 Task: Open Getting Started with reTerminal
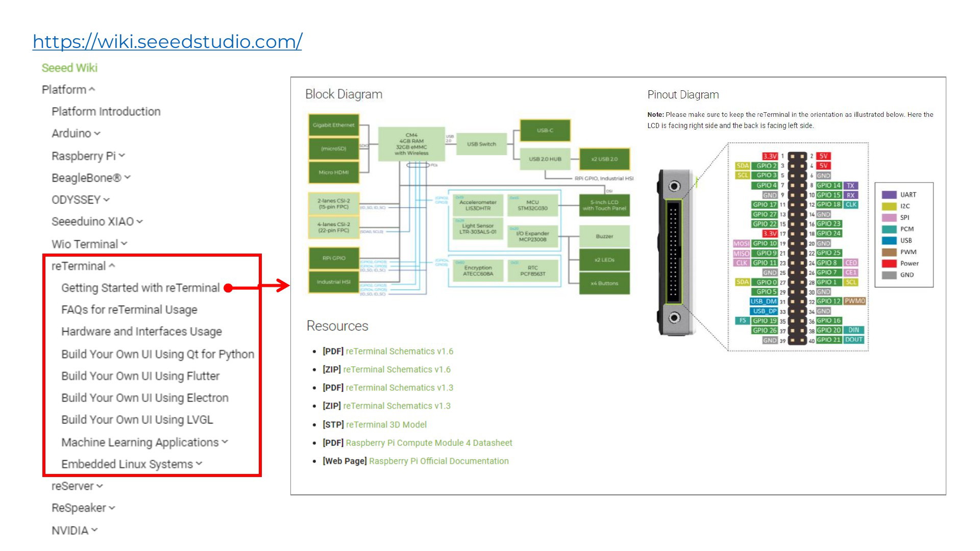tap(140, 288)
